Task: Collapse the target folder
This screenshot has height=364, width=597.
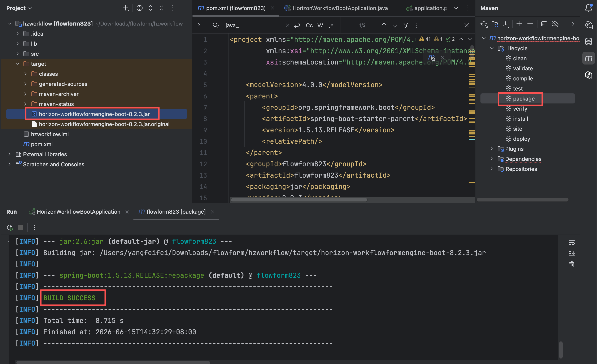Action: pos(17,64)
